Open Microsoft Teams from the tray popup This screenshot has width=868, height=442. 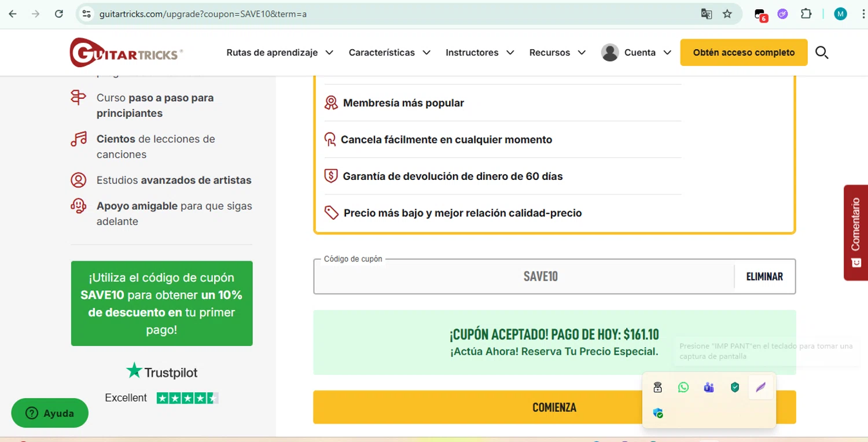coord(709,388)
